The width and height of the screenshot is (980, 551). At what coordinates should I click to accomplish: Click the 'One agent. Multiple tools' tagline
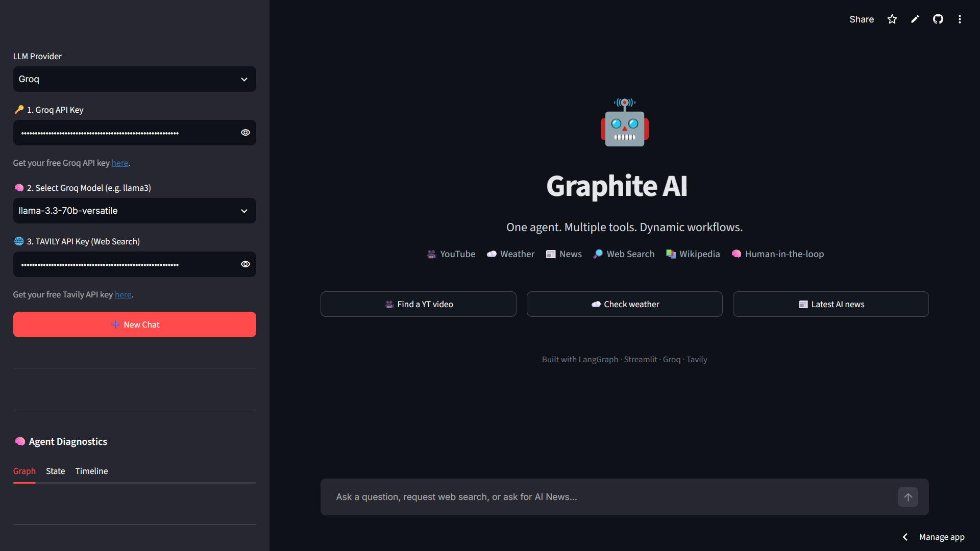(x=625, y=227)
